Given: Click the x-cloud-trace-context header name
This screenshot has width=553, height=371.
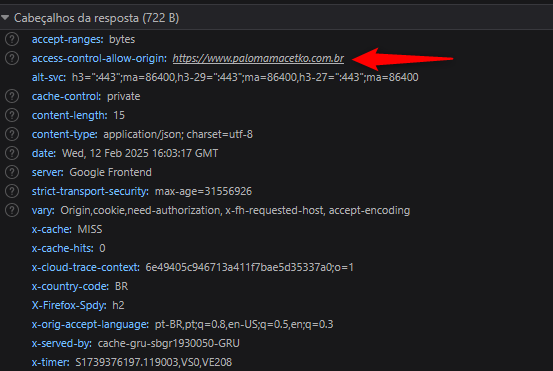Looking at the screenshot, I should [86, 268].
